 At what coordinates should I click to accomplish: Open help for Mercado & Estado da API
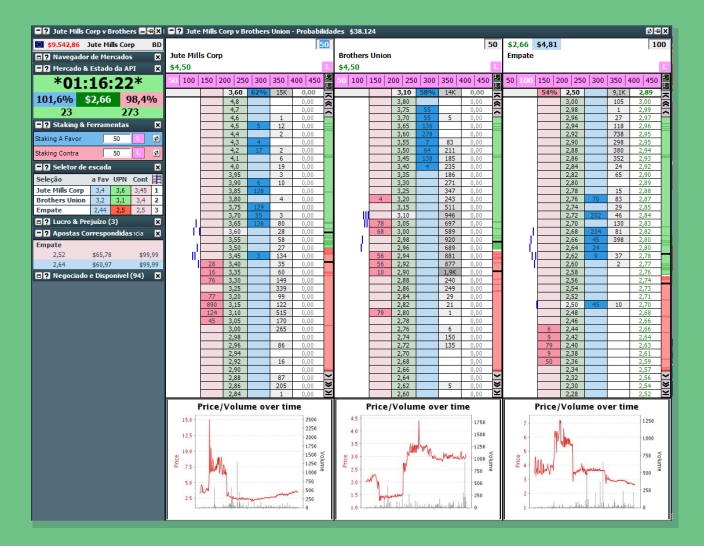[46, 69]
